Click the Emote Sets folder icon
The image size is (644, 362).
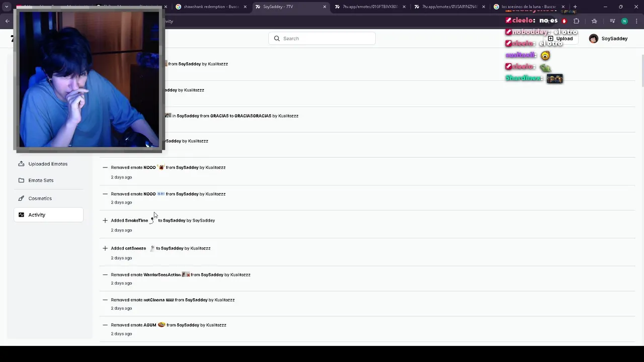tap(21, 180)
